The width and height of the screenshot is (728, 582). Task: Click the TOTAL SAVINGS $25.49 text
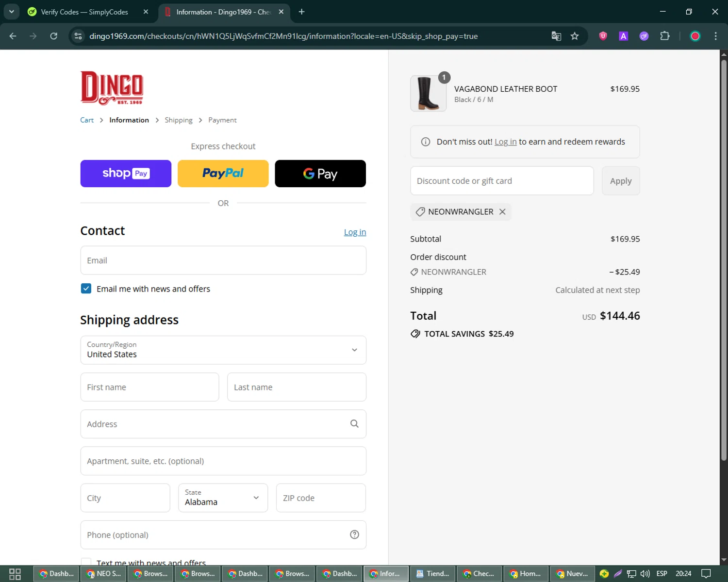[469, 334]
